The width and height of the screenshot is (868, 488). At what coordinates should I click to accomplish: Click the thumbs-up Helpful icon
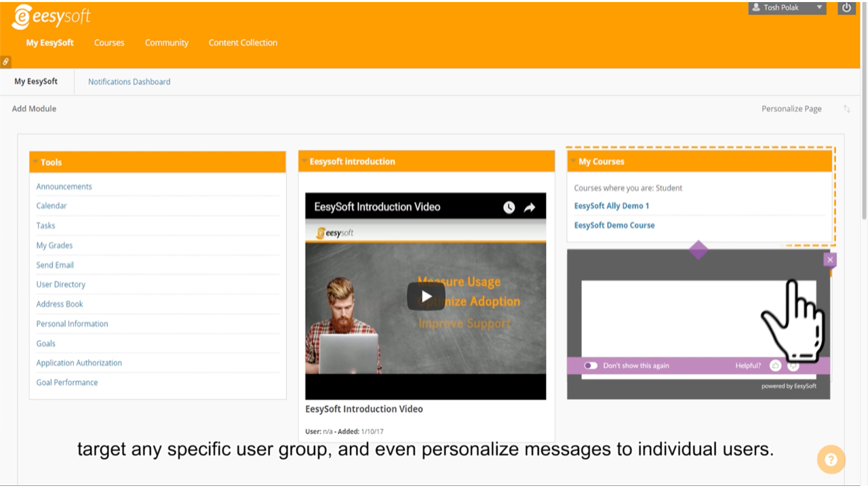point(776,365)
